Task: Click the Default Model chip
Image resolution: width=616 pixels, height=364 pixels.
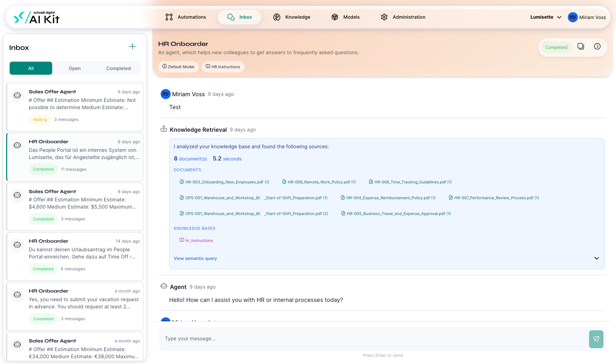Action: point(178,67)
